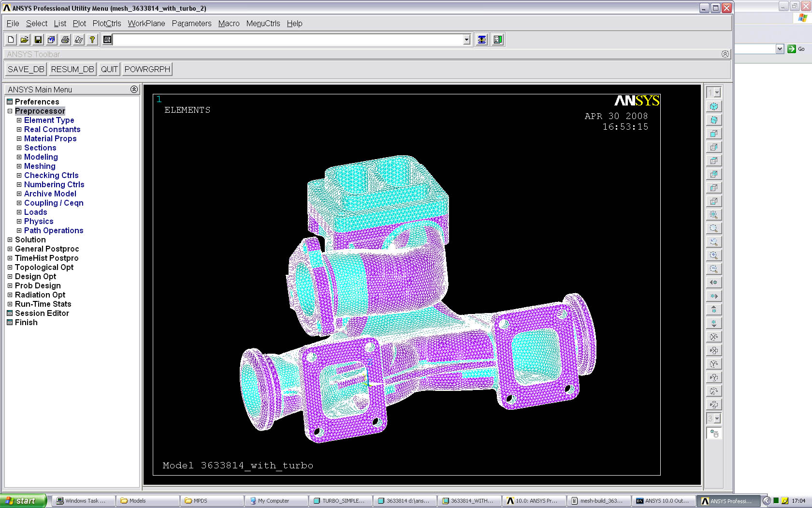Click the Image Capture printer icon
This screenshot has width=812, height=508.
(65, 40)
